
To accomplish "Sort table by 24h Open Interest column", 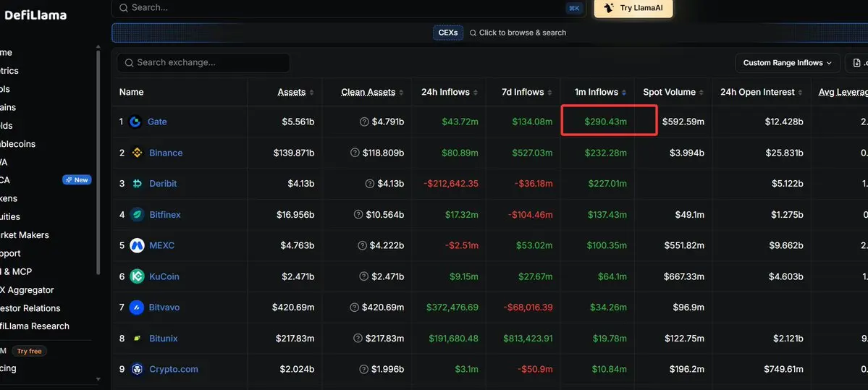I will 762,93.
